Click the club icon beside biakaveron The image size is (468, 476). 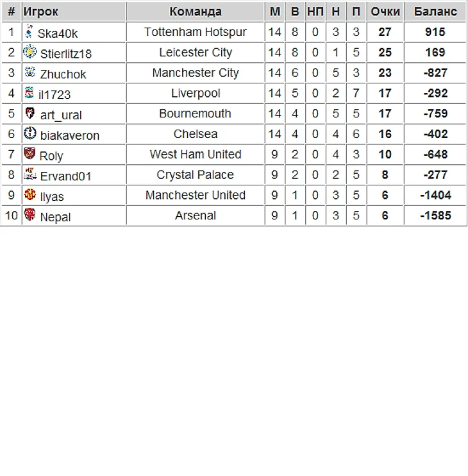[x=29, y=133]
